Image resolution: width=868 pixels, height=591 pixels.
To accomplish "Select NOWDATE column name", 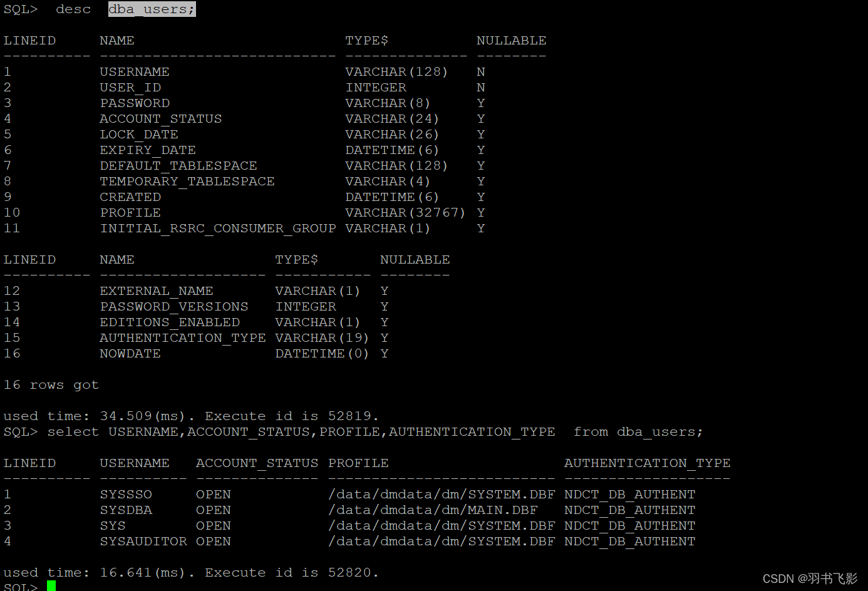I will coord(130,354).
